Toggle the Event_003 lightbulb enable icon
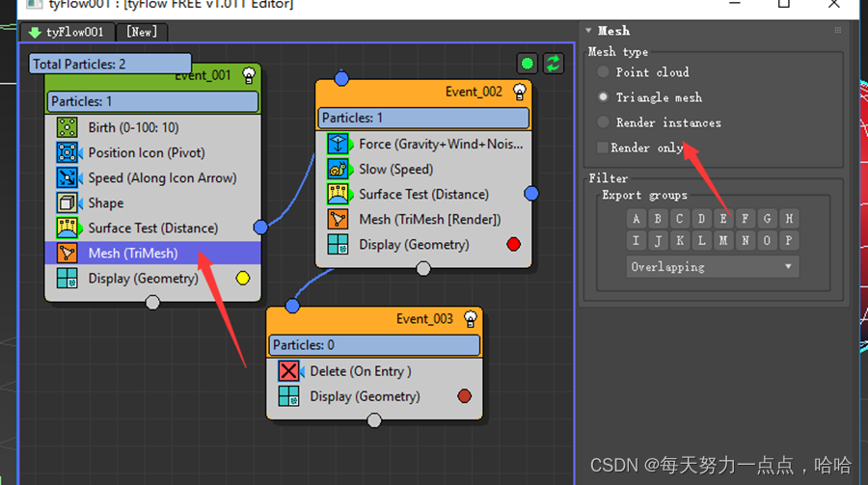The width and height of the screenshot is (868, 485). pyautogui.click(x=470, y=319)
